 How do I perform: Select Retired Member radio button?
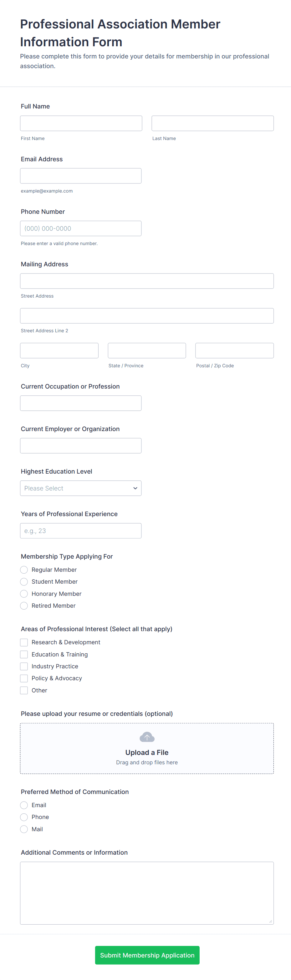pyautogui.click(x=24, y=605)
